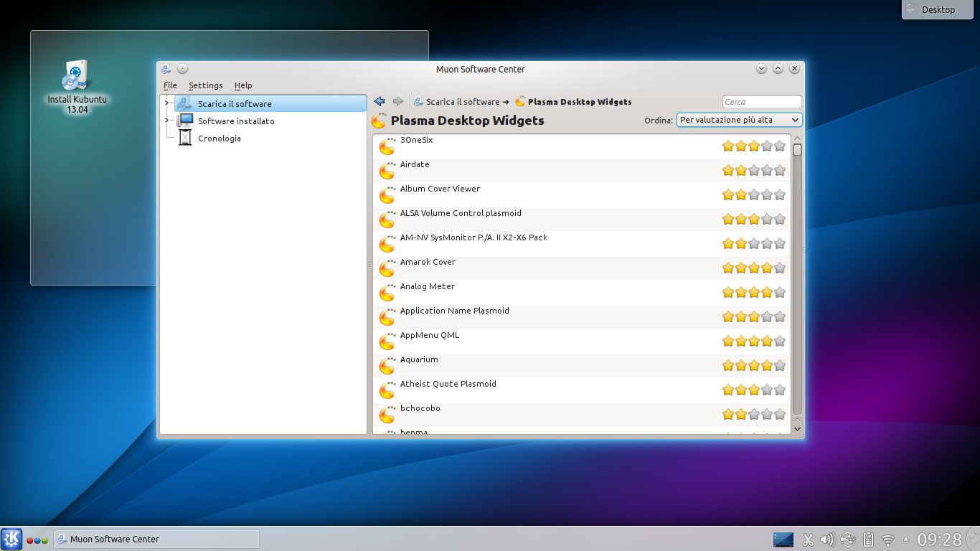Open the File menu

(x=170, y=85)
